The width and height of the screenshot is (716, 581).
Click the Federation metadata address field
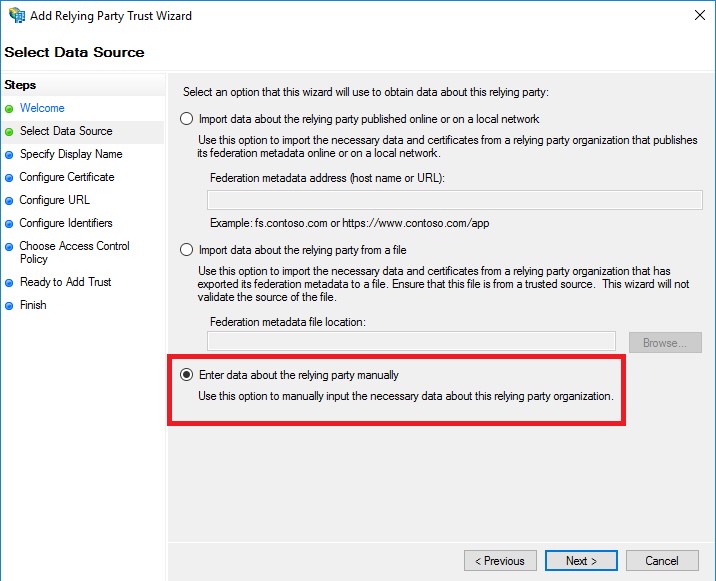[454, 201]
